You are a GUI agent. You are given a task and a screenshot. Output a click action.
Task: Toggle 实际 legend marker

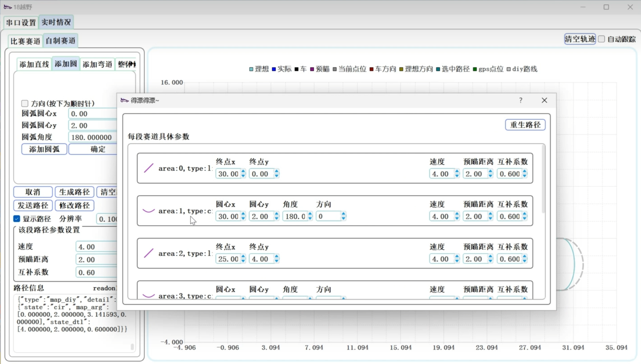[274, 69]
